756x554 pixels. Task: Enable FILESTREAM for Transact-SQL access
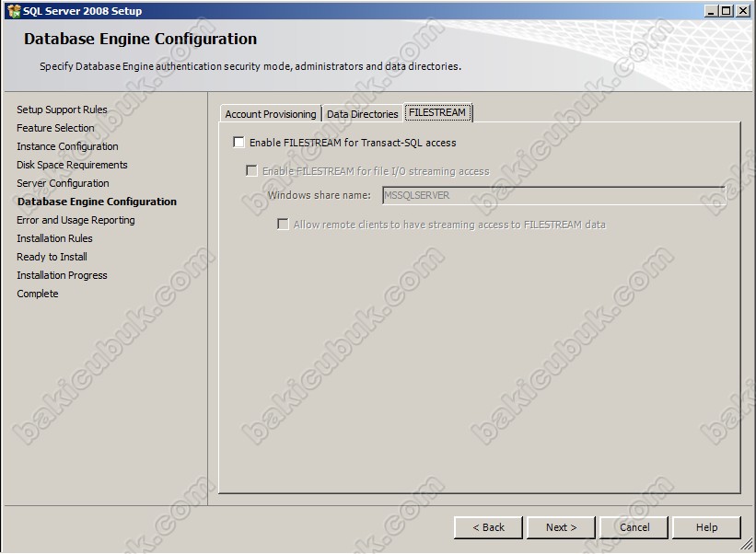click(x=238, y=142)
